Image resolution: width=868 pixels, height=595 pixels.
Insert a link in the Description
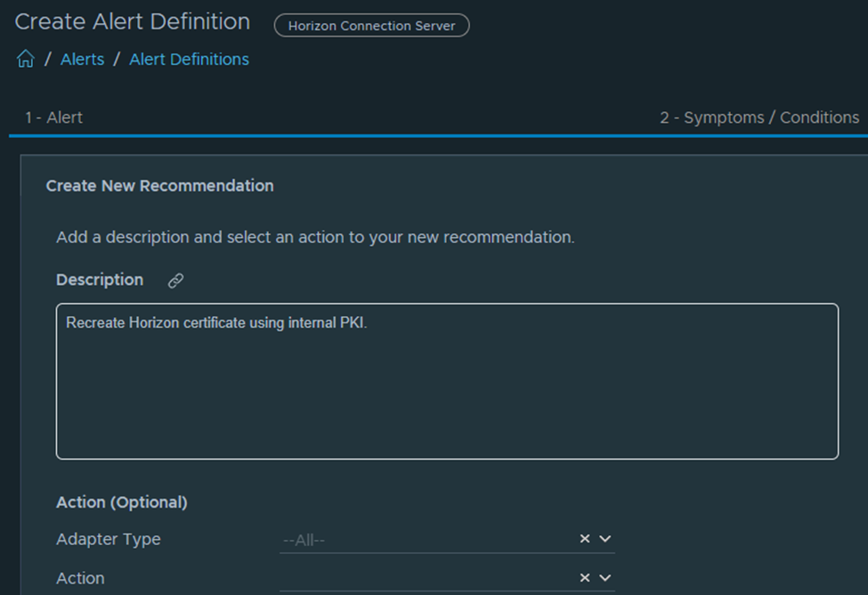(x=175, y=281)
